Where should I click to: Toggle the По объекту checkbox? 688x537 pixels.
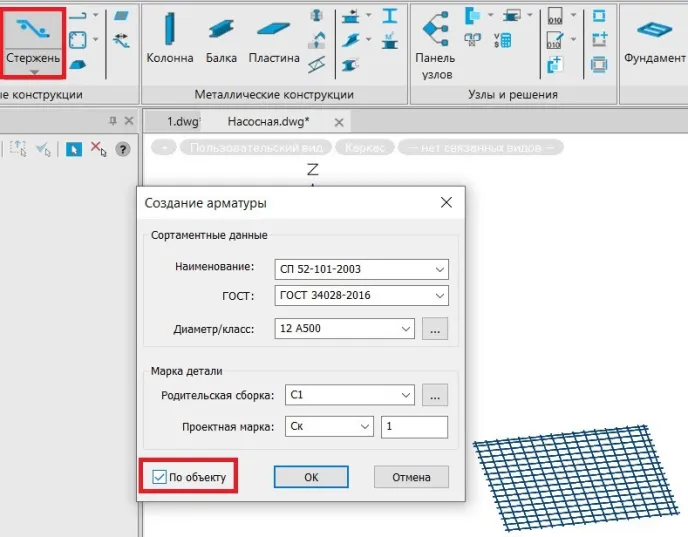[160, 477]
